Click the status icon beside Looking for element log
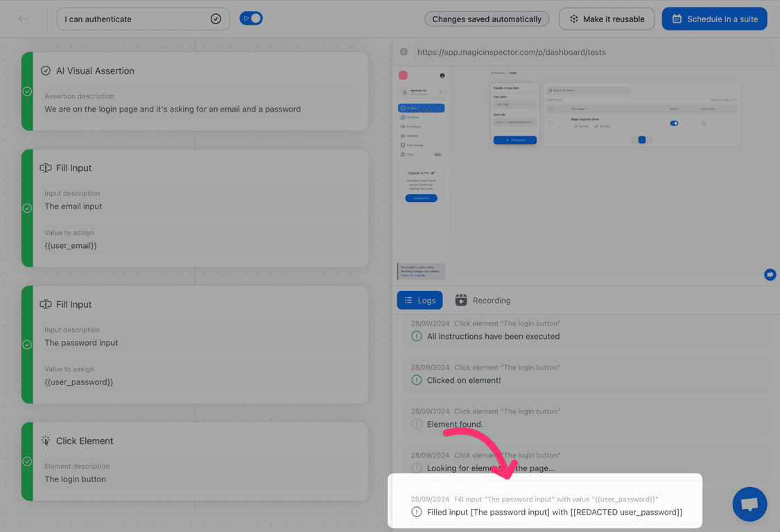The image size is (780, 532). 417,468
